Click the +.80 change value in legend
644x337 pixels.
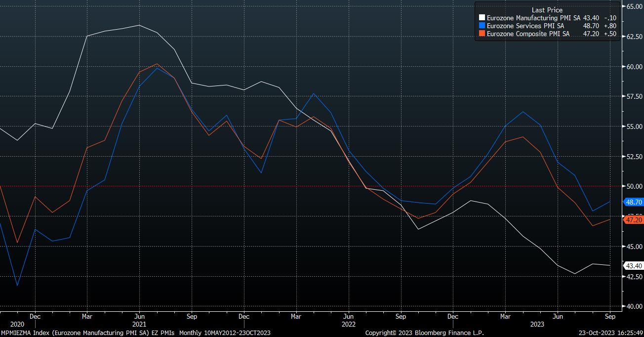609,26
